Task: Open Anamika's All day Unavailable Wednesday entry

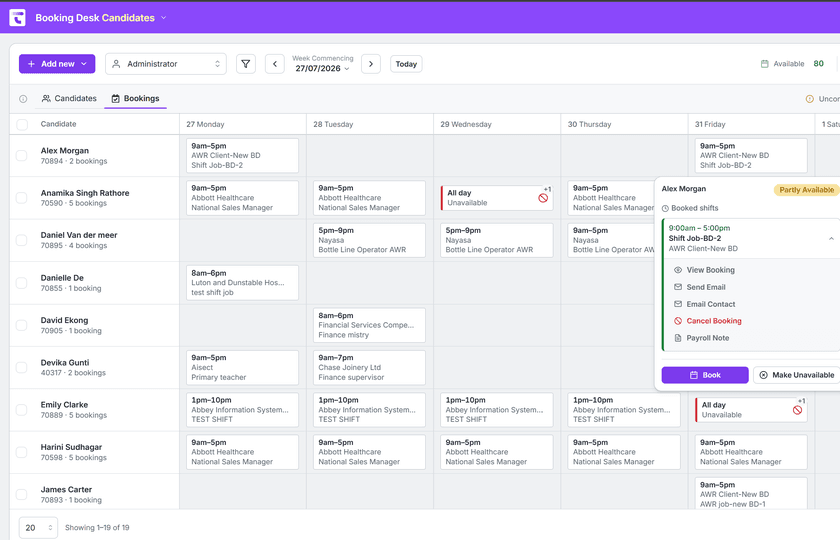Action: pos(497,198)
